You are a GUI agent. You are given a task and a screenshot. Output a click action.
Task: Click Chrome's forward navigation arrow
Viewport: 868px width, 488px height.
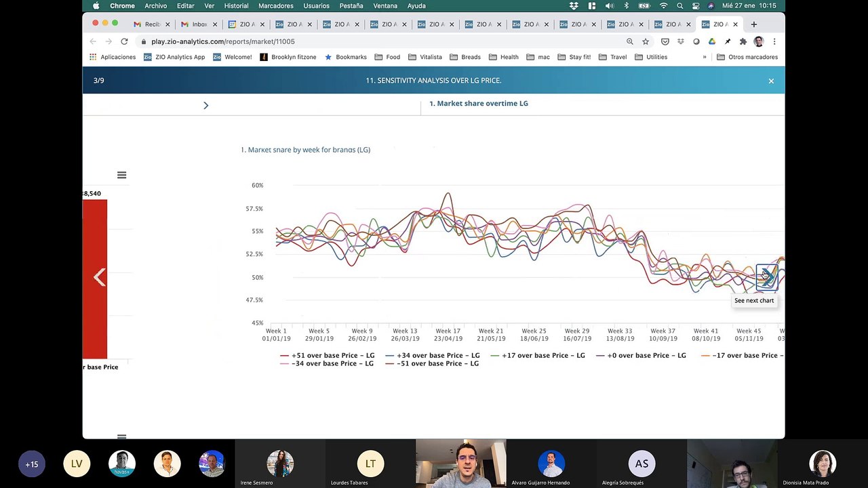pos(108,41)
